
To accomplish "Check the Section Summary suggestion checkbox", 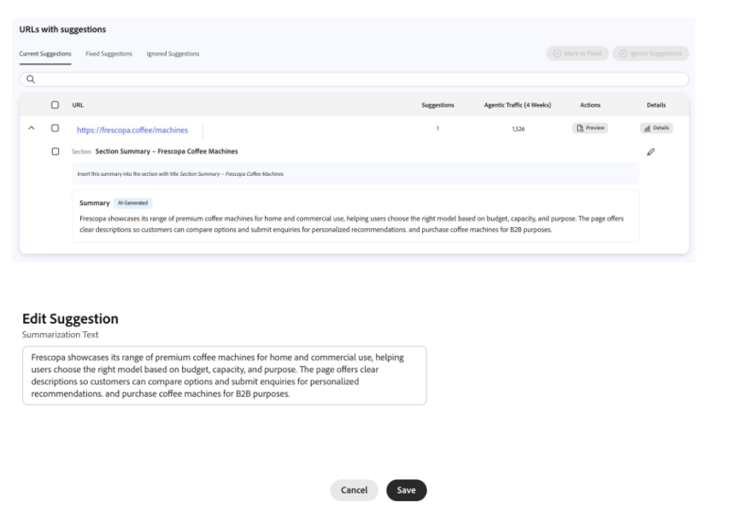I will (x=55, y=151).
